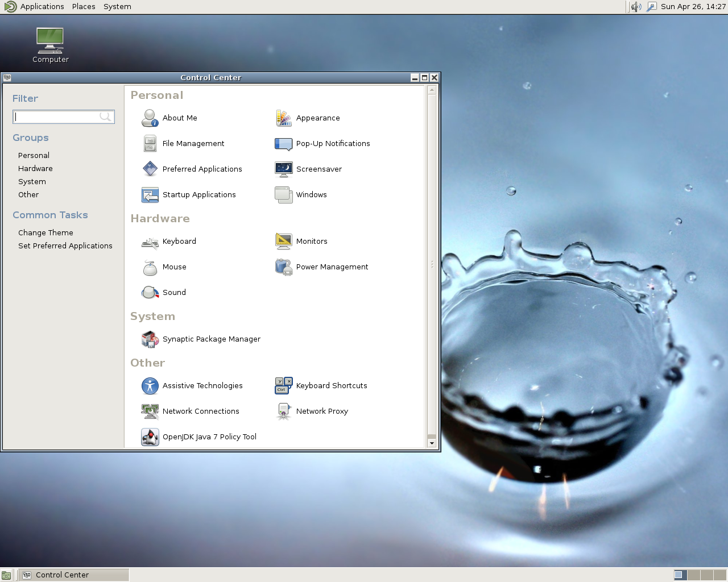Viewport: 728px width, 582px height.
Task: Switch to the second workspace
Action: pyautogui.click(x=694, y=575)
